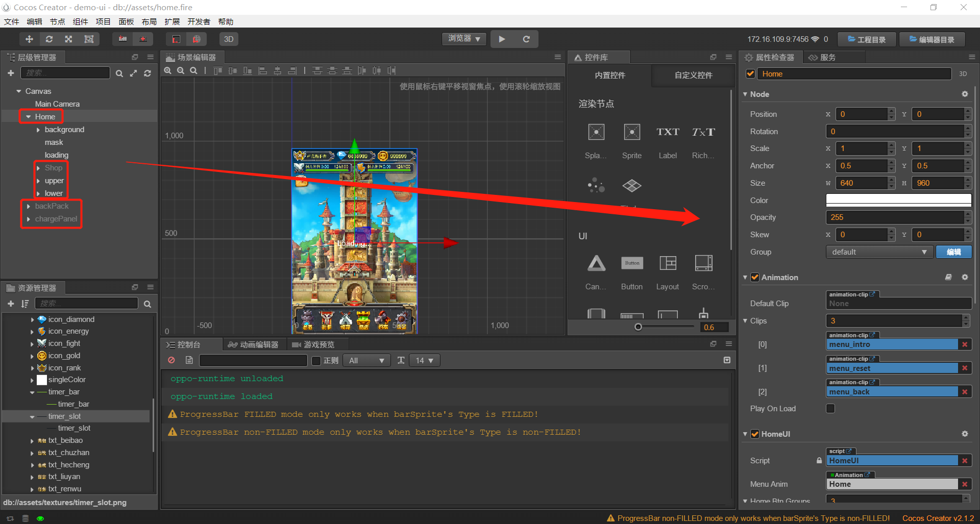980x524 pixels.
Task: Adjust the widget library zoom slider
Action: pyautogui.click(x=638, y=327)
